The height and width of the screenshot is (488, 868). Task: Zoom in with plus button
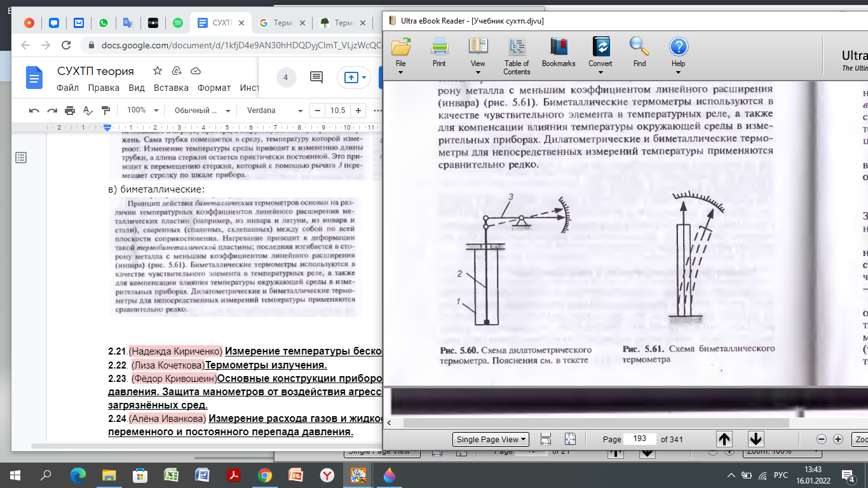click(x=838, y=439)
